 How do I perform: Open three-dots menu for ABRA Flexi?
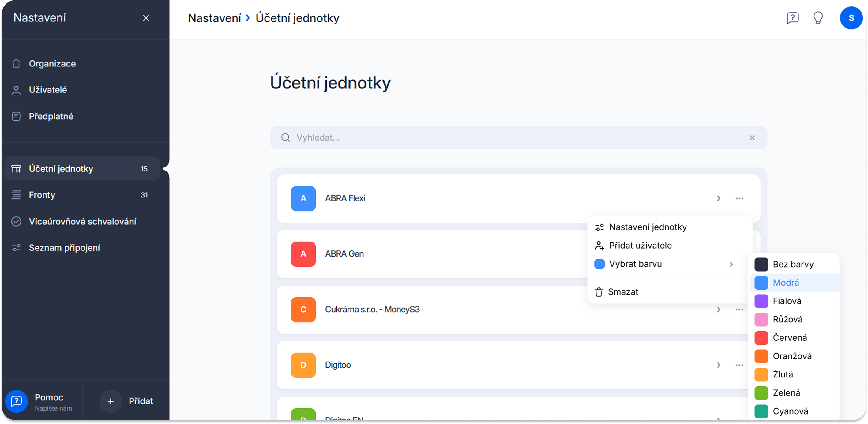(739, 198)
